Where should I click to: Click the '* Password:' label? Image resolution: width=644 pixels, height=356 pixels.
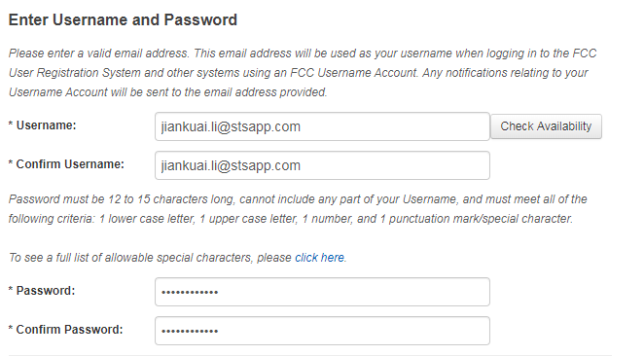42,291
